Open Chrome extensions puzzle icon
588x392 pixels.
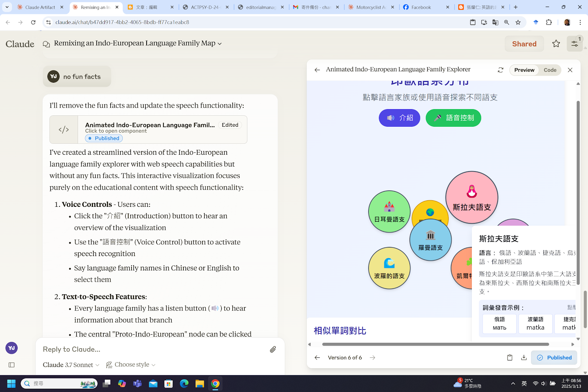tap(549, 22)
